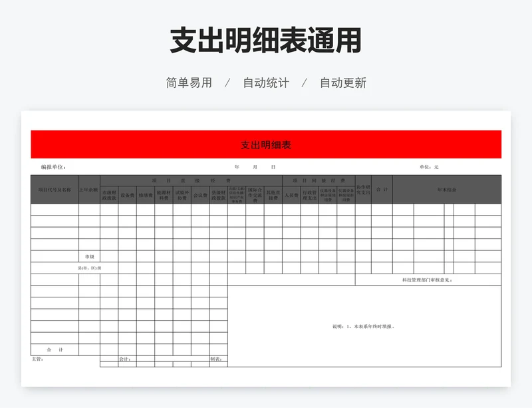This screenshot has width=532, height=408.
Task: Select the 设备费 column header
Action: [127, 195]
